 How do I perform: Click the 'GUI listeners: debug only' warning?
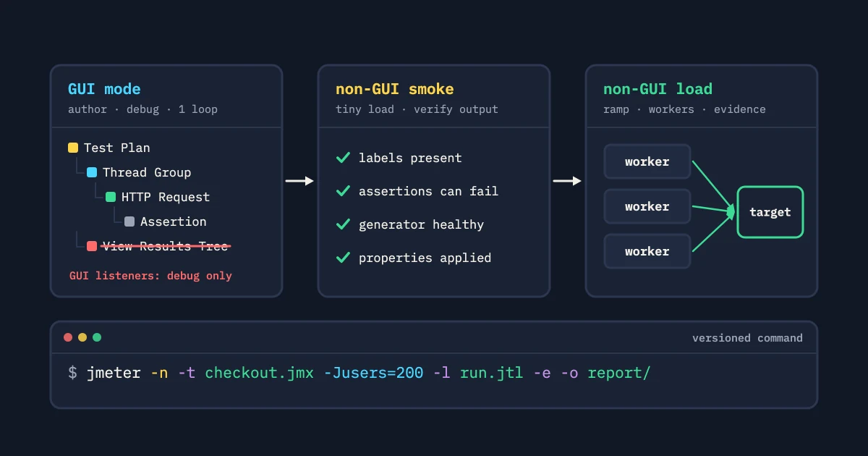[150, 276]
